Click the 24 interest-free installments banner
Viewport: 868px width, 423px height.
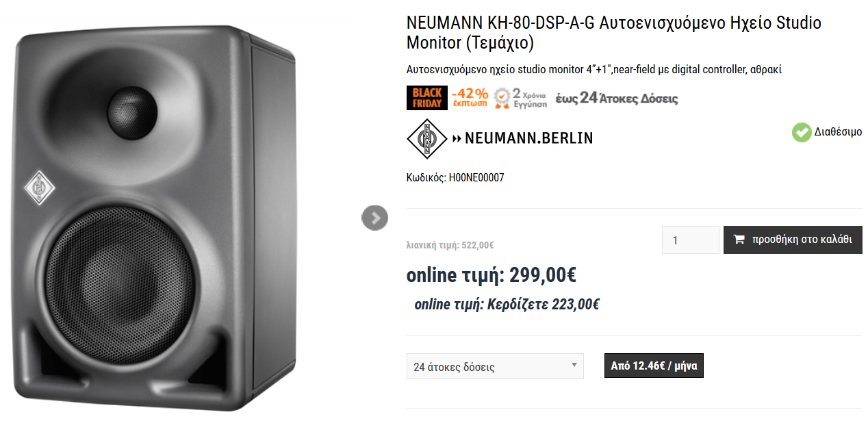(616, 98)
